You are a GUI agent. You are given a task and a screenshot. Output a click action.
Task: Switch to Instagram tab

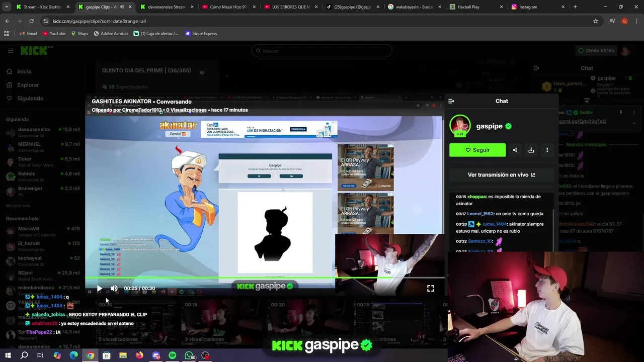click(538, 7)
